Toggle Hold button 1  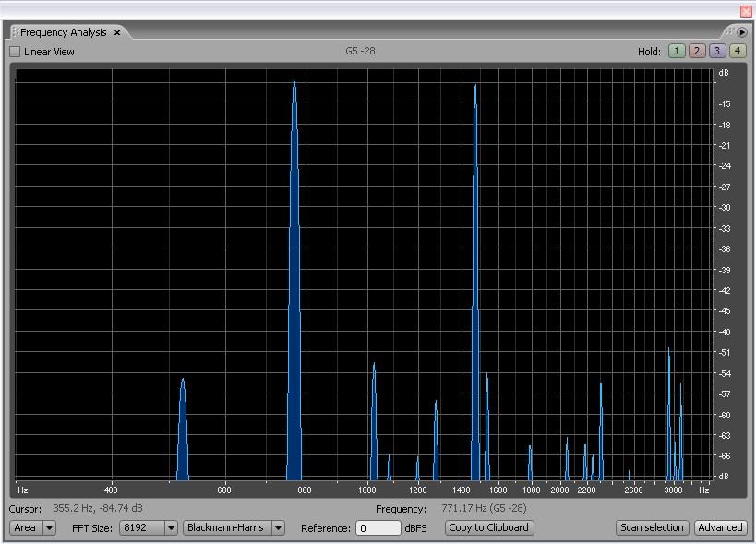pyautogui.click(x=677, y=51)
